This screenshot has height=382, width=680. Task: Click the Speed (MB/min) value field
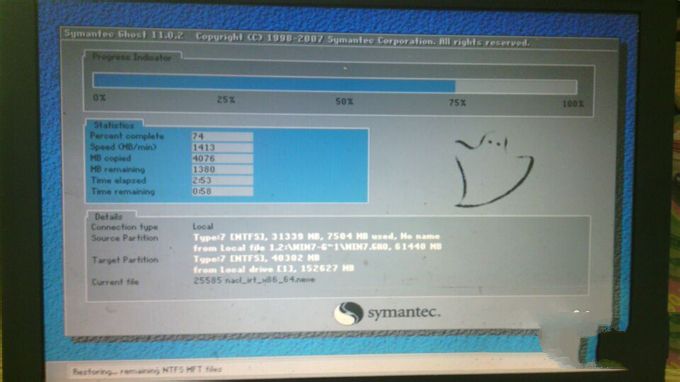coord(222,147)
